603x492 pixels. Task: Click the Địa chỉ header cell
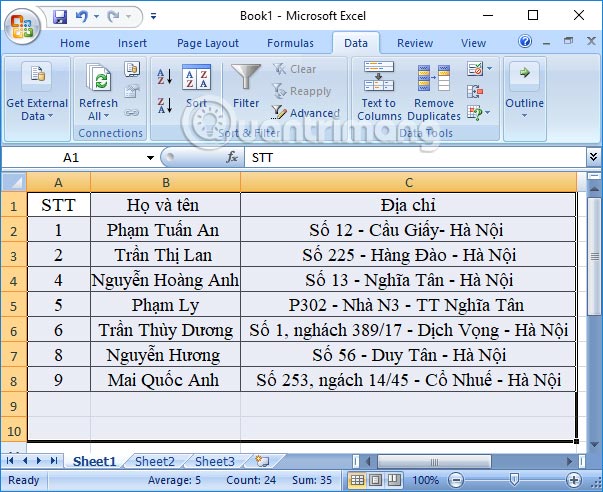pyautogui.click(x=408, y=205)
